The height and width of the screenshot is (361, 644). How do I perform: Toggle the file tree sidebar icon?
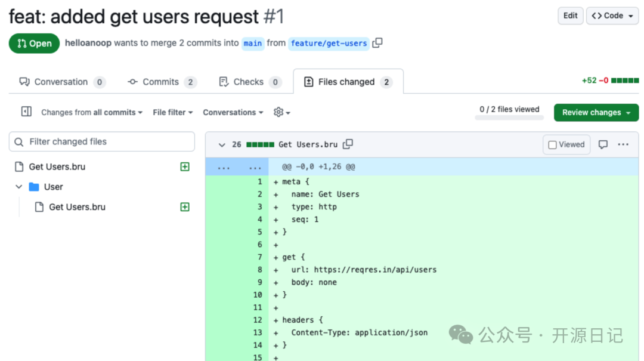point(26,112)
